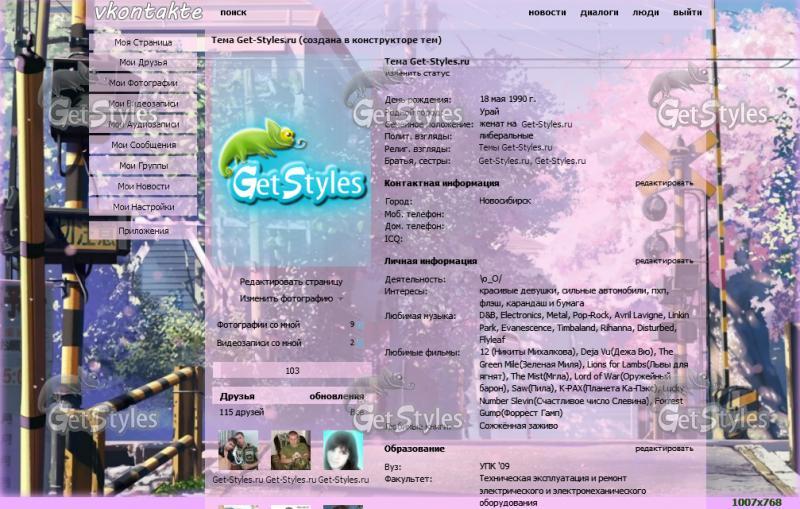The image size is (800, 509).
Task: Edit Личная информация with редактировать
Action: point(664,261)
